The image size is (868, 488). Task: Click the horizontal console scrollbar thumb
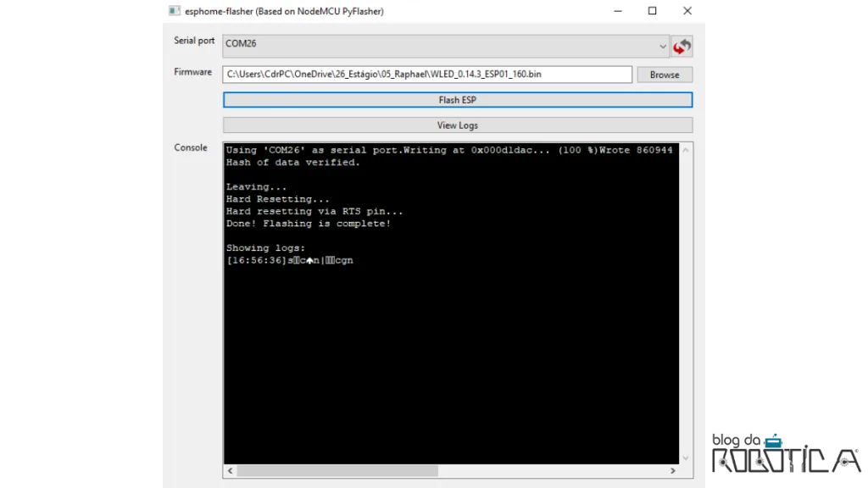point(337,470)
